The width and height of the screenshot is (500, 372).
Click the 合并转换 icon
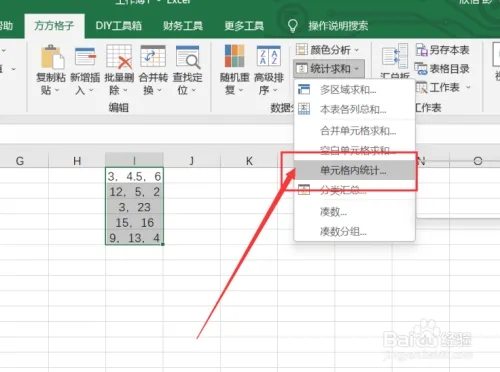click(153, 56)
